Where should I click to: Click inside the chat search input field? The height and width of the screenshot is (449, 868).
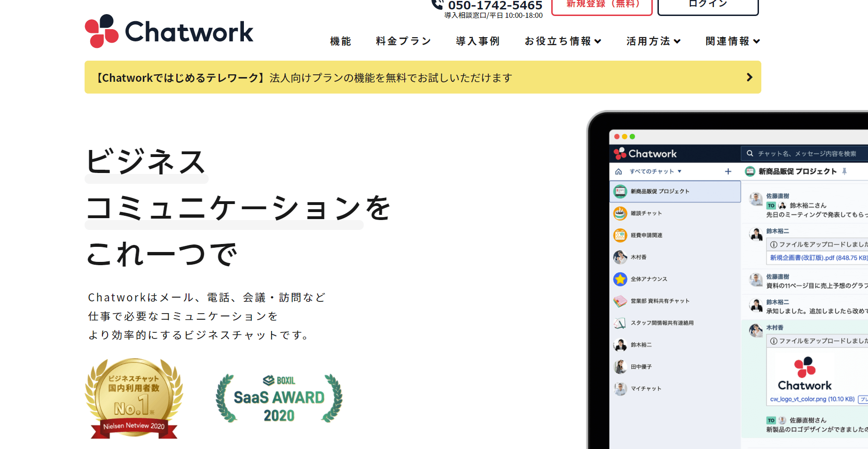tap(799, 153)
